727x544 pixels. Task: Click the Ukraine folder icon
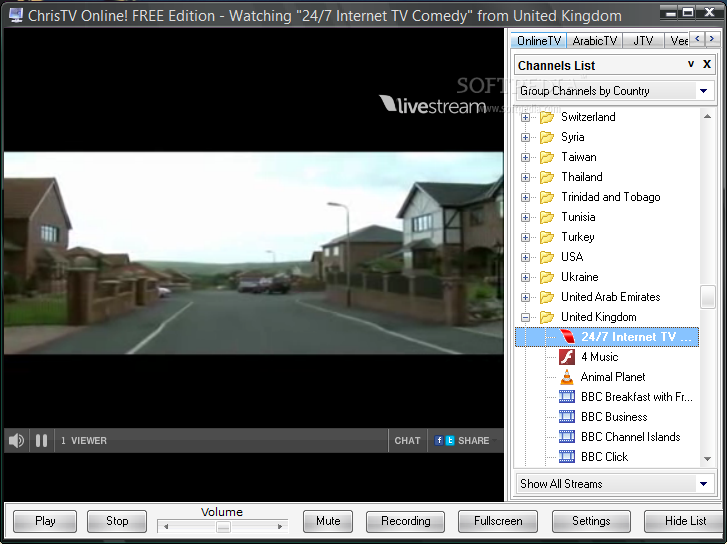coord(547,277)
